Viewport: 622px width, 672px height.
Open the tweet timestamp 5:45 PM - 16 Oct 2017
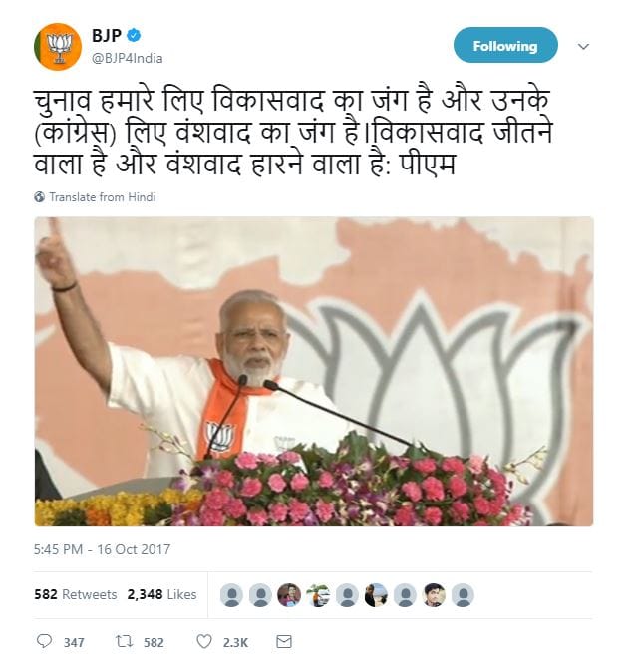tap(102, 549)
